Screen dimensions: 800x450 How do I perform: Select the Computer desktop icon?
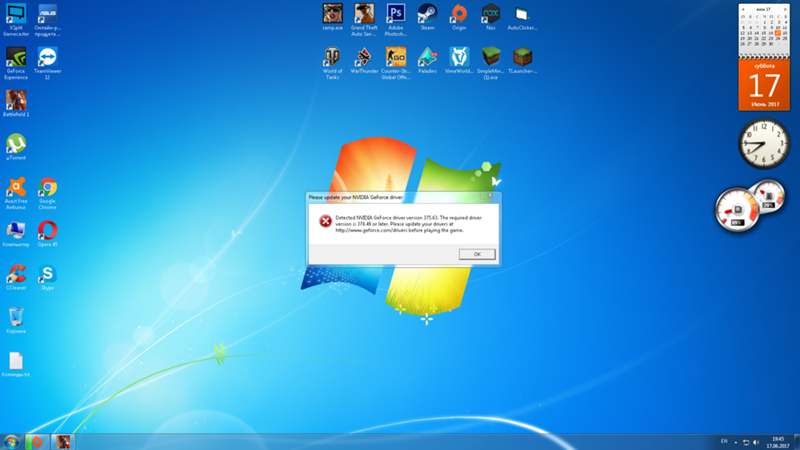coord(16,234)
